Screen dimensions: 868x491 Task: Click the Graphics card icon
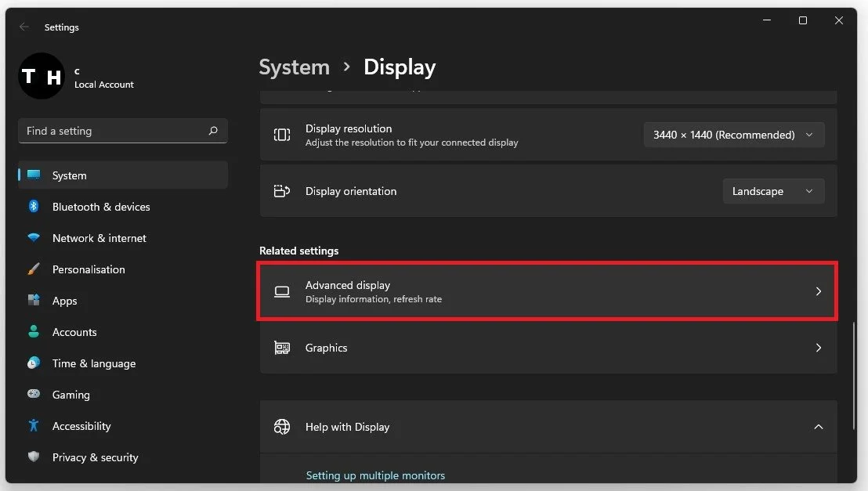tap(282, 348)
